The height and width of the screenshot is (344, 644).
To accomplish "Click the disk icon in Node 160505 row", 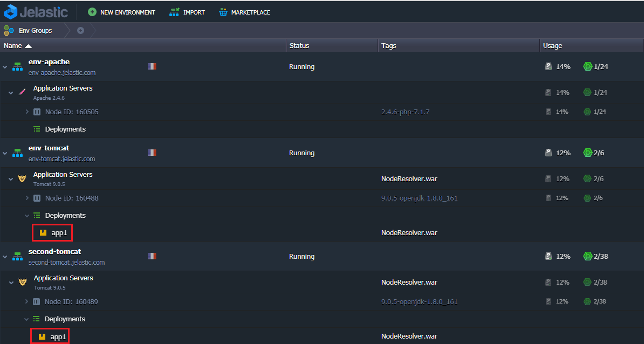I will click(x=548, y=112).
